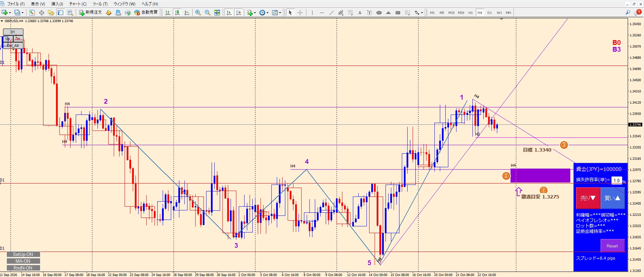The height and width of the screenshot is (277, 644).
Task: Select the crosshair tool in the toolbar
Action: 300,13
